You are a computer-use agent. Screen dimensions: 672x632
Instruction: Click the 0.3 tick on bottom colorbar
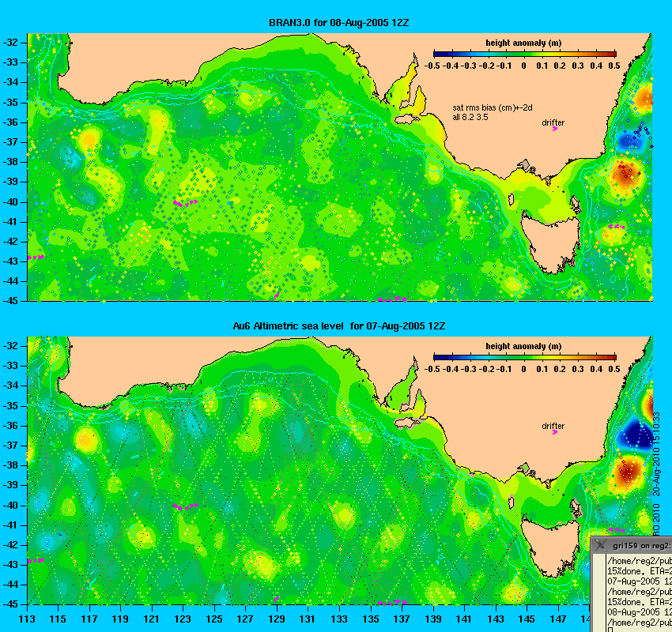578,369
